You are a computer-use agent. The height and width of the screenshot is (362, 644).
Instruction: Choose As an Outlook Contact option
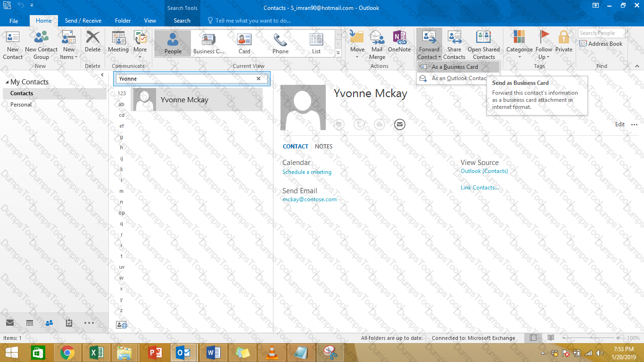452,78
